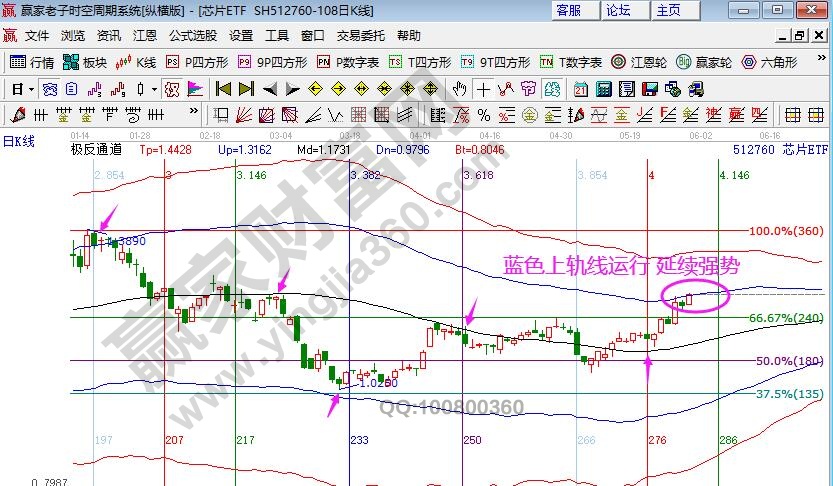Image resolution: width=833 pixels, height=486 pixels.
Task: Open the 公式选股 menu
Action: click(x=192, y=35)
